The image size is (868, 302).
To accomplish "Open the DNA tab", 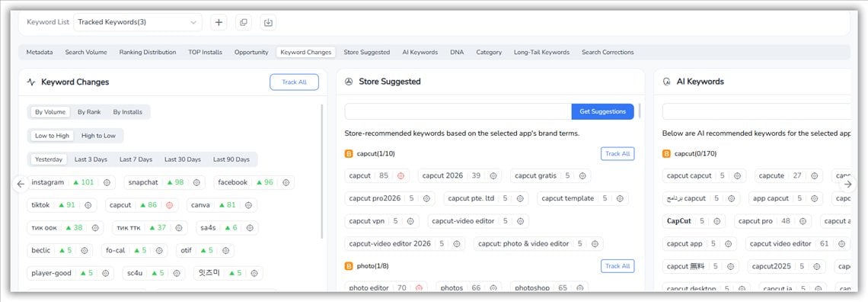I will tap(457, 52).
